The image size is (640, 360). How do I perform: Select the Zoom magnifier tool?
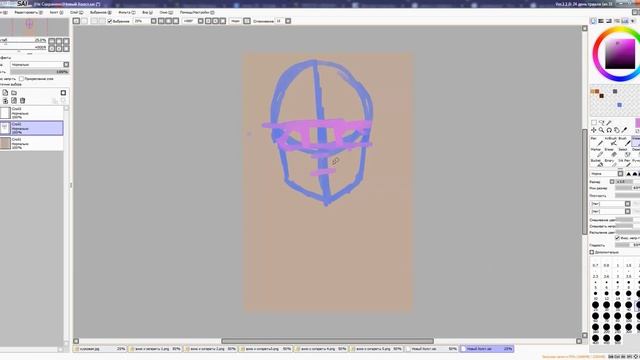click(x=601, y=130)
